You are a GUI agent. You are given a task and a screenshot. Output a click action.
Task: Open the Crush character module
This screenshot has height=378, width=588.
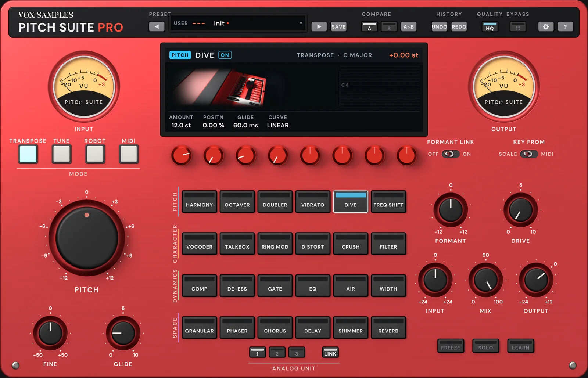pos(351,244)
